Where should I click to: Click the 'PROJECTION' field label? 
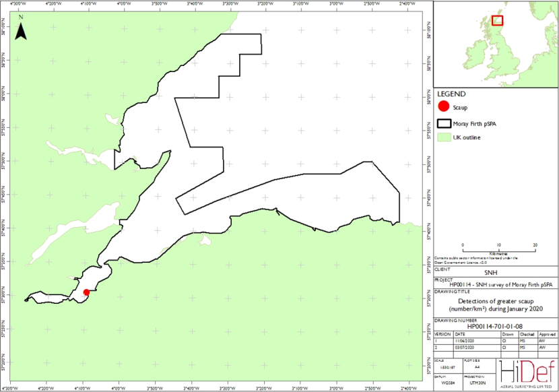(x=473, y=377)
